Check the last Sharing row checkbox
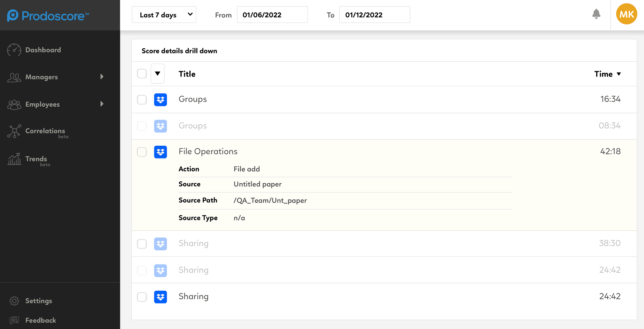 pos(142,297)
